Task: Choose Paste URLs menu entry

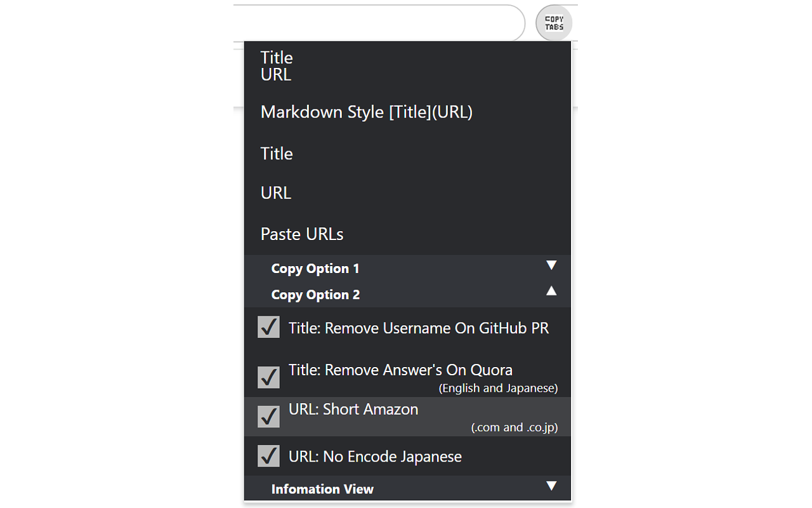Action: click(x=407, y=234)
